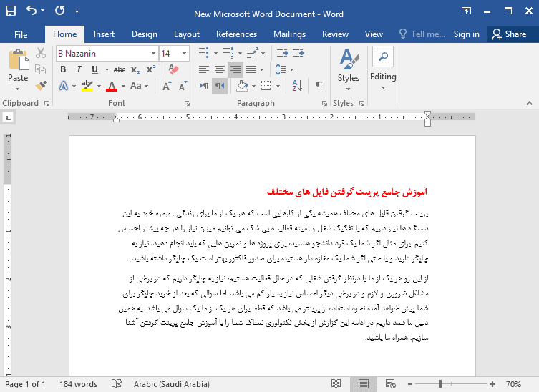Image resolution: width=539 pixels, height=392 pixels.
Task: Click the Multilevel List icon
Action: 252,53
